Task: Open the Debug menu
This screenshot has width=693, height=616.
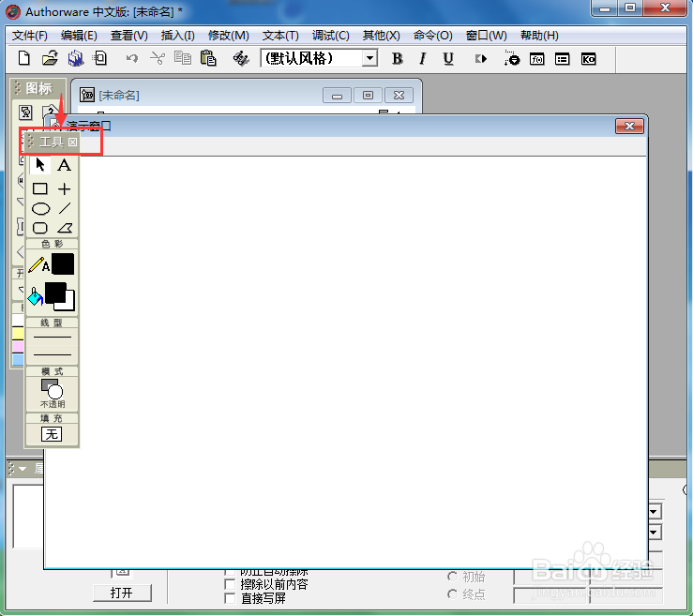Action: (x=331, y=36)
